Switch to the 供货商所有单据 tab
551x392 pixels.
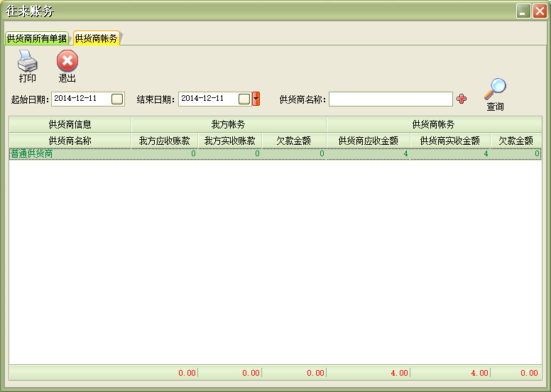36,38
